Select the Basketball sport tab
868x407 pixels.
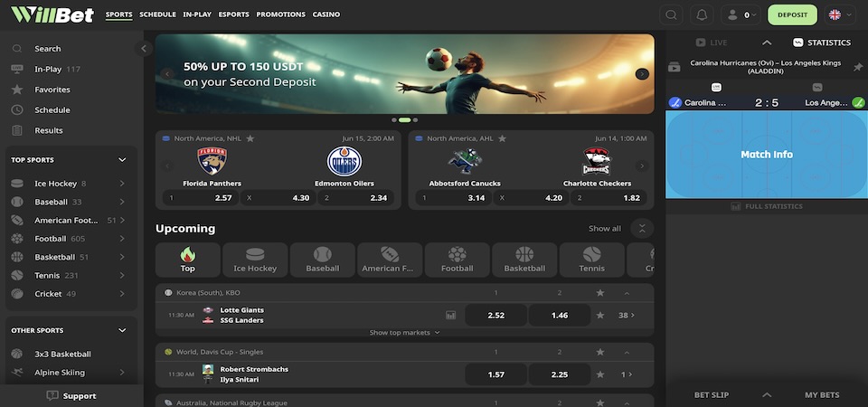tap(524, 260)
